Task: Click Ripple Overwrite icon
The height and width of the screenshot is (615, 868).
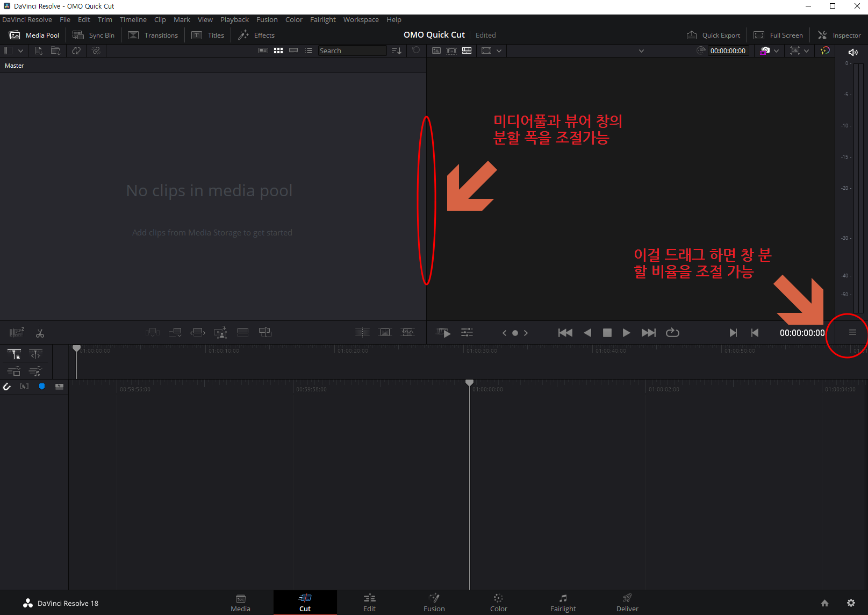Action: [x=198, y=332]
